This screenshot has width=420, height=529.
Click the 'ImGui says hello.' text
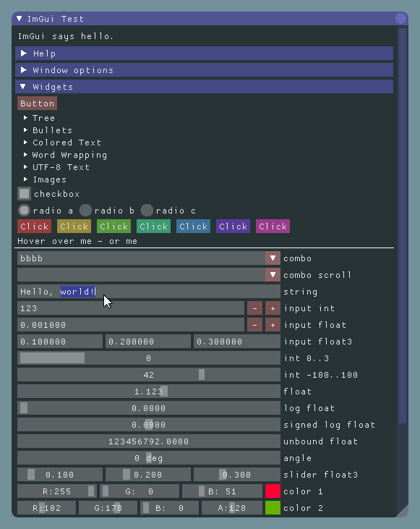tap(66, 36)
